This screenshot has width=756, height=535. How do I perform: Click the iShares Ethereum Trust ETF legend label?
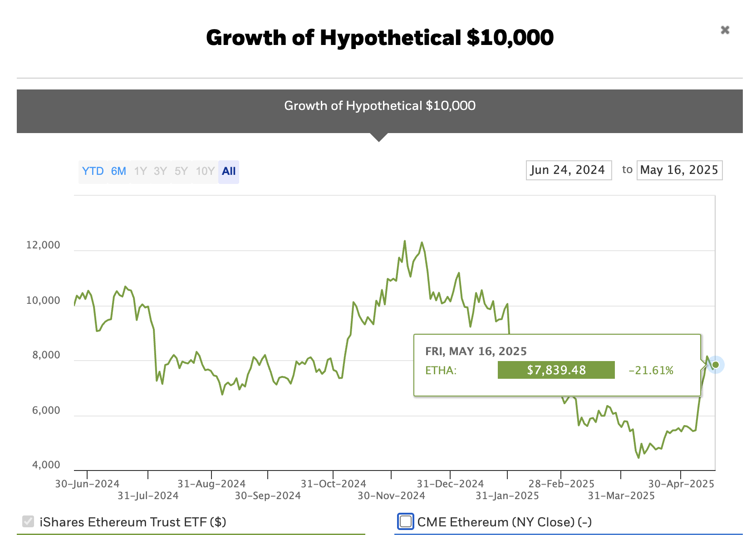click(133, 522)
